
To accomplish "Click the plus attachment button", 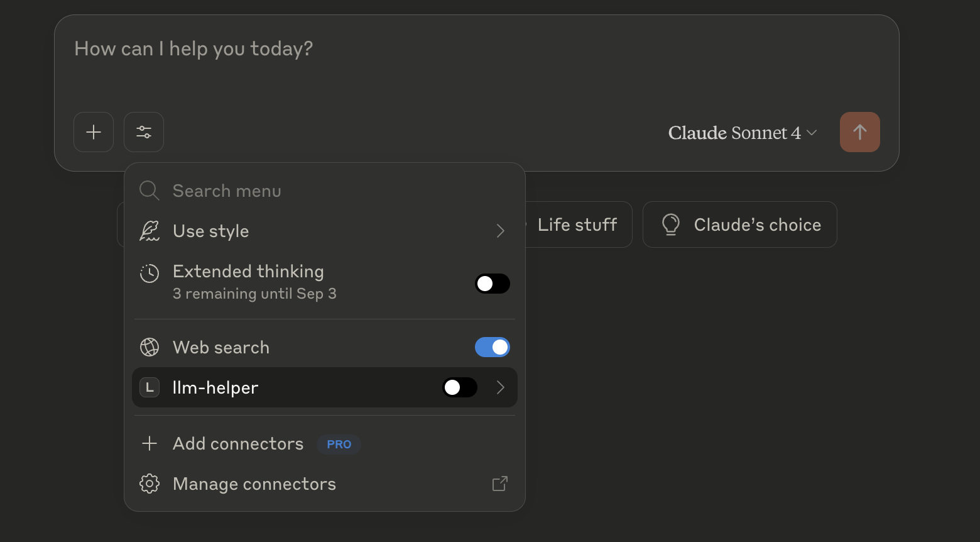I will pyautogui.click(x=94, y=132).
